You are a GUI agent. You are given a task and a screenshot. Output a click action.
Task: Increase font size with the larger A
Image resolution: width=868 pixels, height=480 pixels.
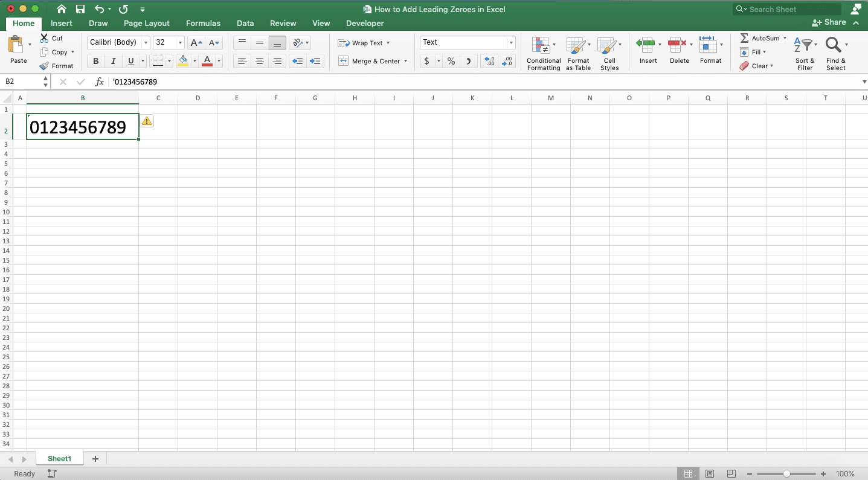click(196, 42)
